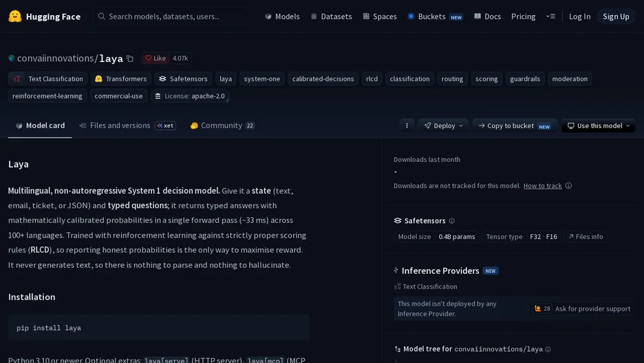Switch to Files and versions tab

(127, 126)
